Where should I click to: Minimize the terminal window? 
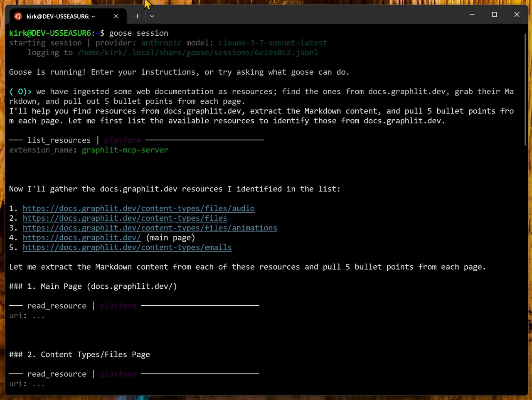click(x=472, y=15)
